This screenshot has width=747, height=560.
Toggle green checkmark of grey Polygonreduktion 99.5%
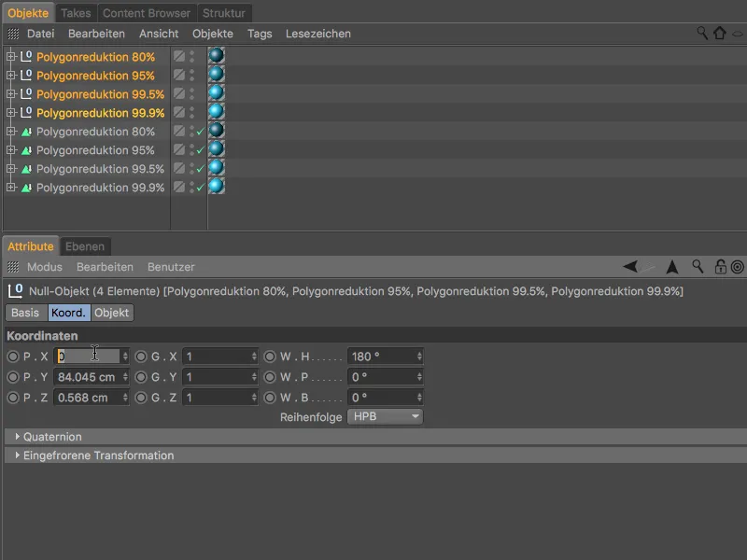(201, 169)
